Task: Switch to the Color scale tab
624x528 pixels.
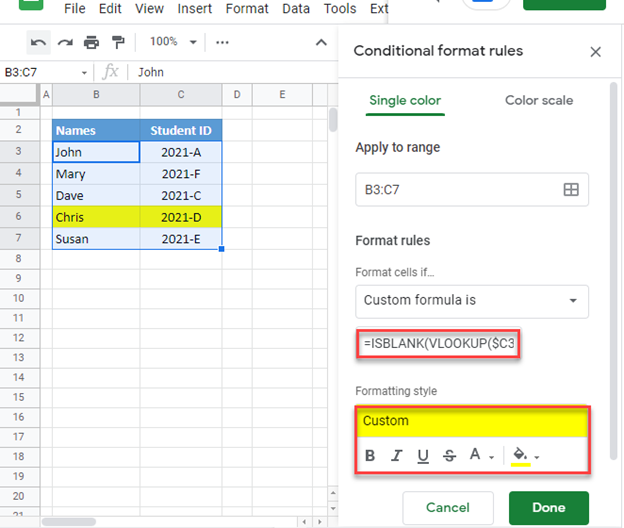Action: click(539, 101)
